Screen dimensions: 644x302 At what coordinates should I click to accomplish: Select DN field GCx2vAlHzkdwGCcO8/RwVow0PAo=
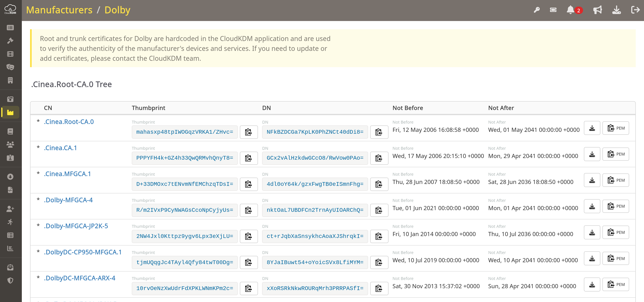(x=315, y=158)
